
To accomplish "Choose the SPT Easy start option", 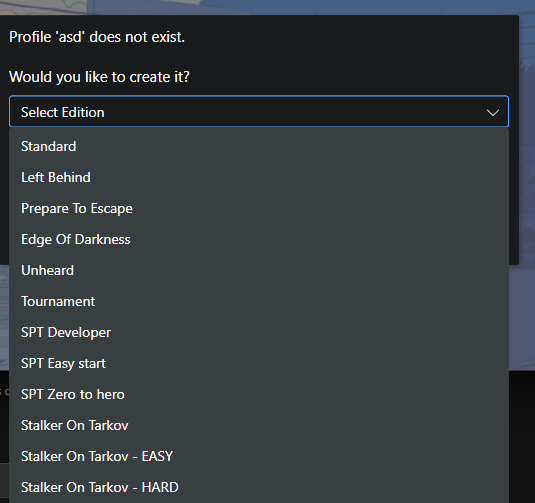I will point(259,364).
